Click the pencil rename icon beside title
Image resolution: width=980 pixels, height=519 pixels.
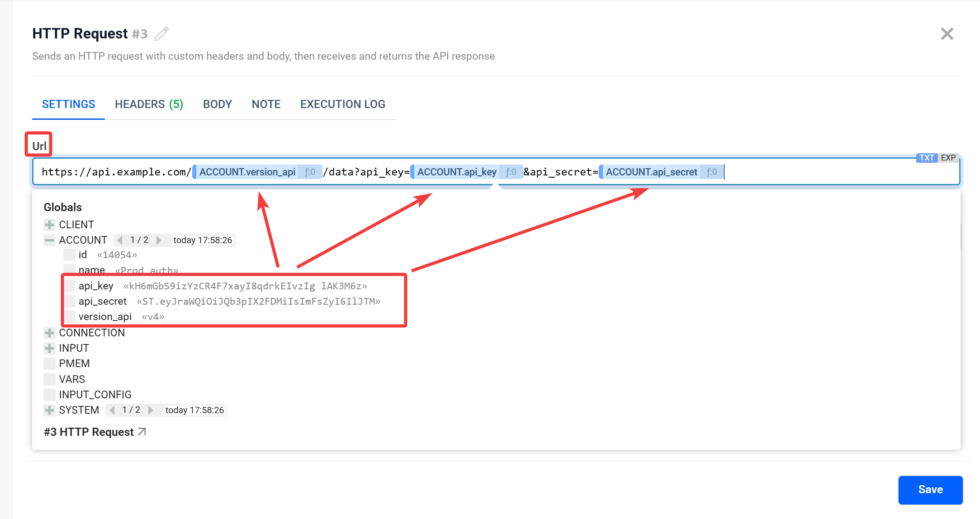click(x=161, y=34)
